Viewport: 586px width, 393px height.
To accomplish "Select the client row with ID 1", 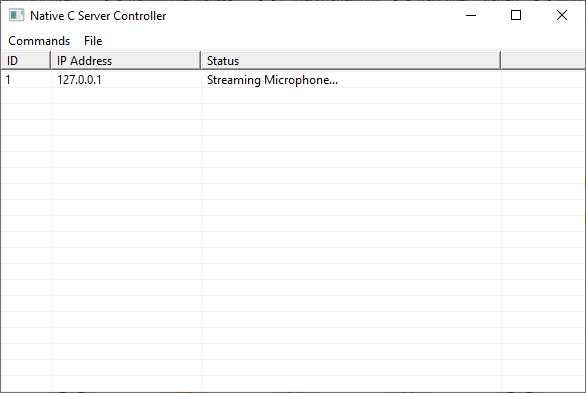I will [x=293, y=80].
